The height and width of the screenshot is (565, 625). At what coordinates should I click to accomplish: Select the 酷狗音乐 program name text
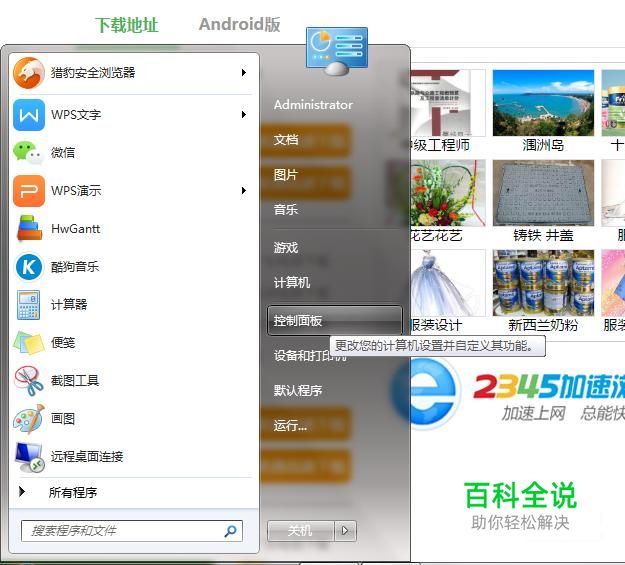pyautogui.click(x=75, y=267)
